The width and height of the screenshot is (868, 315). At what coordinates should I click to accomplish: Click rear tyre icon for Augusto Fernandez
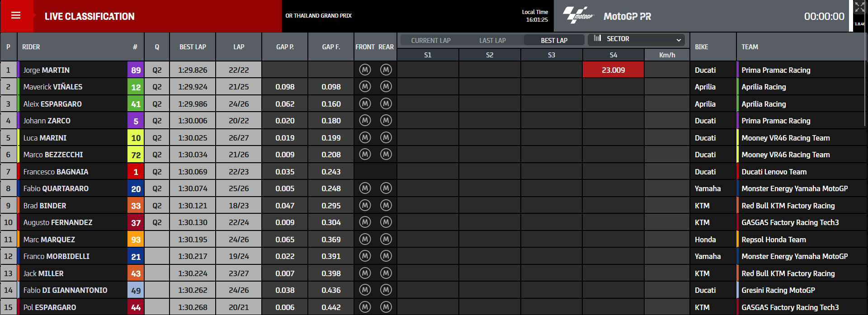pos(386,222)
